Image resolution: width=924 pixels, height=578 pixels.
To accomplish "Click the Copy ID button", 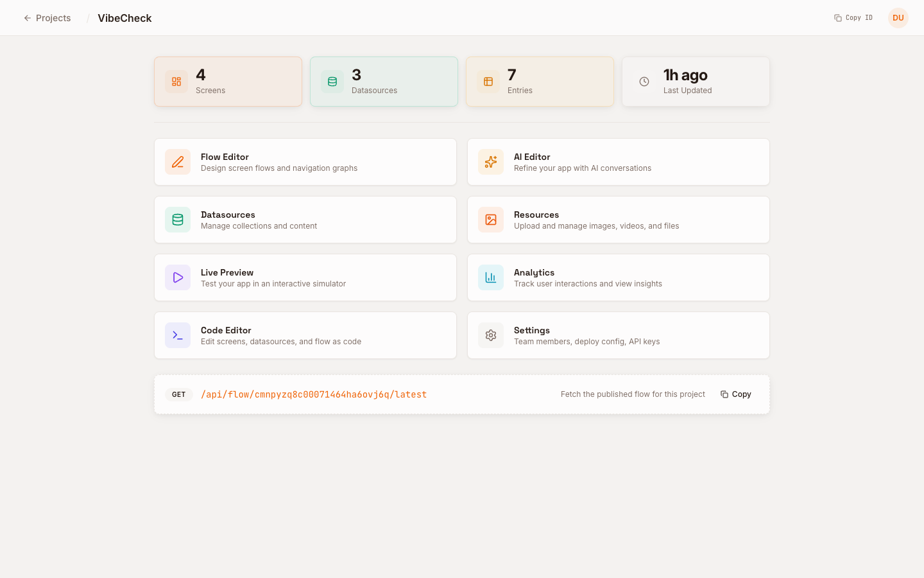I will 853,17.
